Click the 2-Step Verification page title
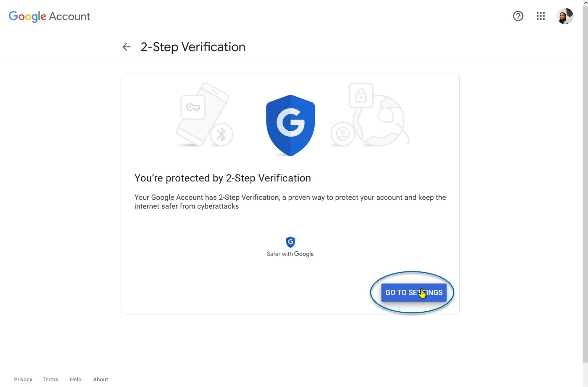Screen dimensions: 588x387 pyautogui.click(x=193, y=47)
